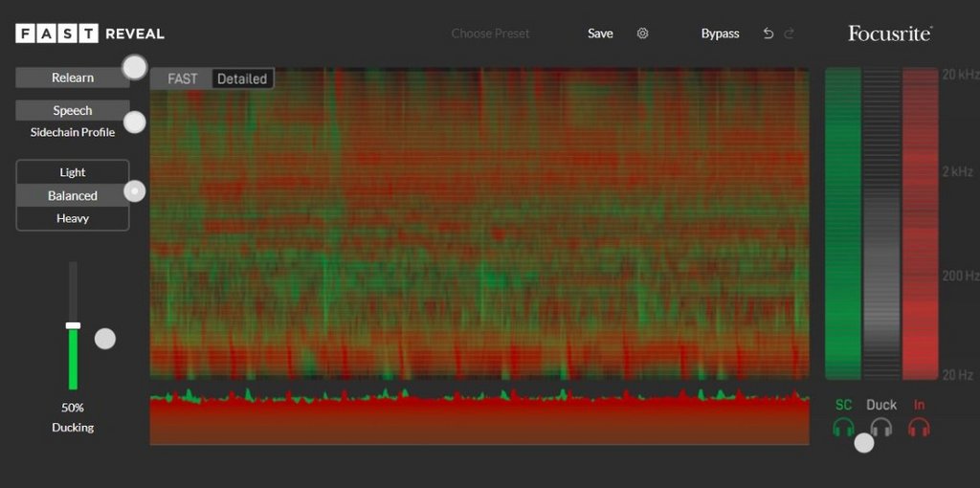Screen dimensions: 980x488
Task: Click the Focusrite logo
Action: point(890,33)
